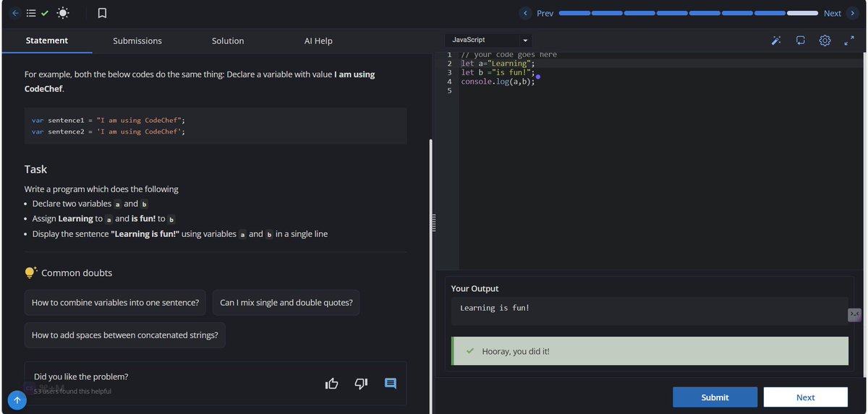Go to previous problem using Prev chevron

click(x=526, y=13)
